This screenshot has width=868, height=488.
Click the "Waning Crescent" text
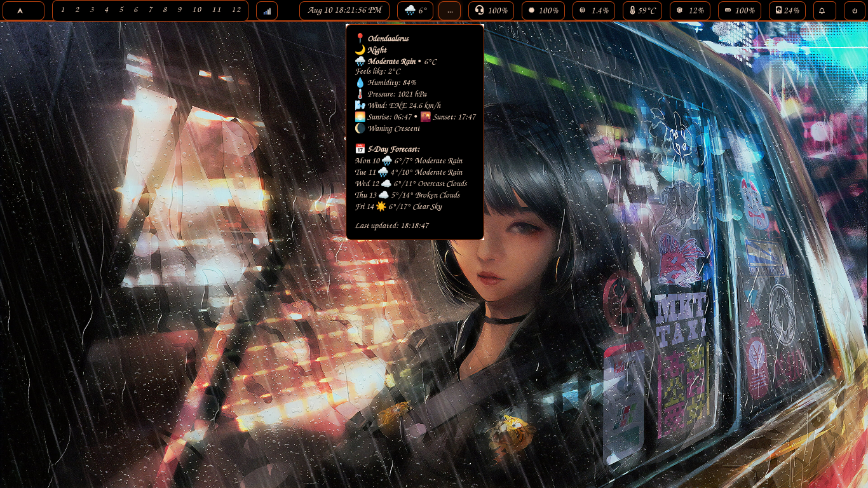394,128
